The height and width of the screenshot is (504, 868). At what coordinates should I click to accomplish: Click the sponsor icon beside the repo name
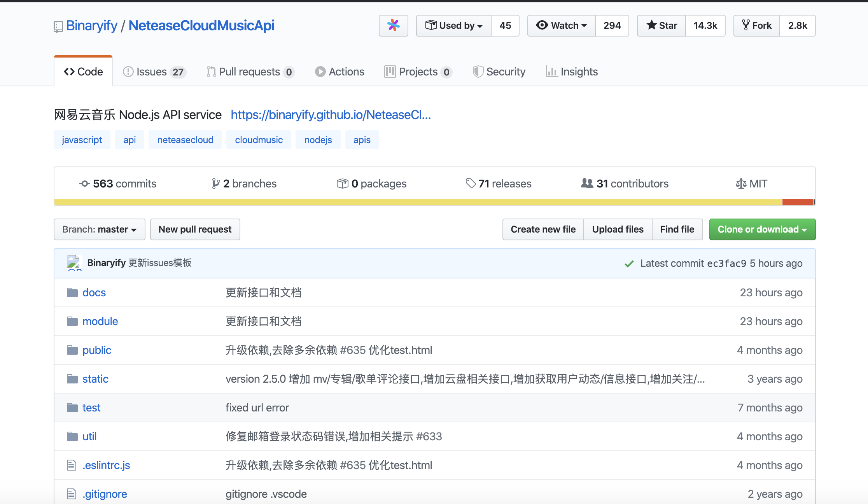click(394, 26)
